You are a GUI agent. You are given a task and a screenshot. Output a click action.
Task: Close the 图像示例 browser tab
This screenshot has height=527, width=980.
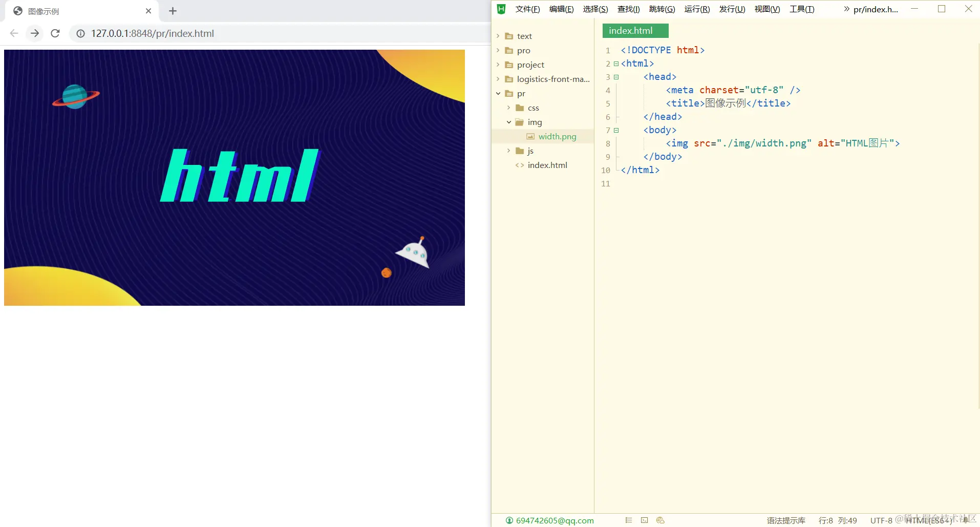[x=148, y=11]
